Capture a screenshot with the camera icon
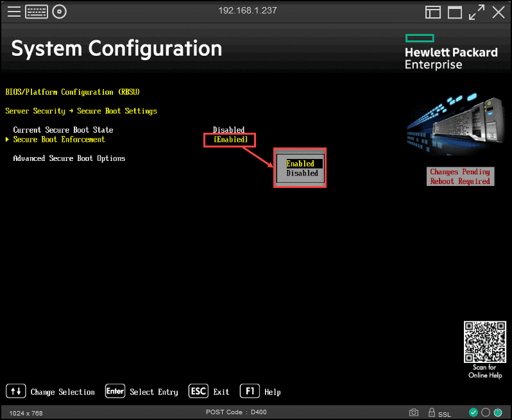The width and height of the screenshot is (512, 420). (x=414, y=412)
